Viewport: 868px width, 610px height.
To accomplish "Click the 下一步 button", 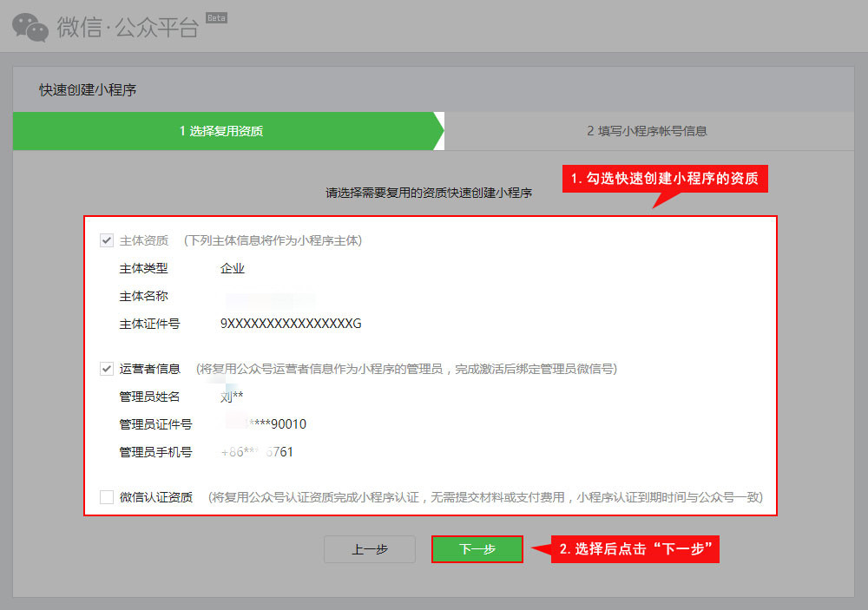I will [477, 549].
